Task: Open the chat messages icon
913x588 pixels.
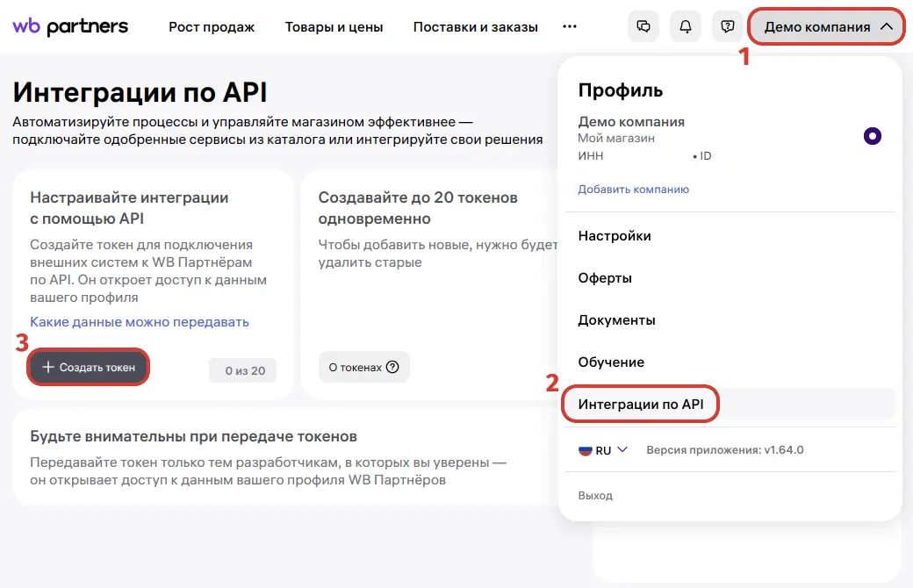Action: tap(643, 26)
